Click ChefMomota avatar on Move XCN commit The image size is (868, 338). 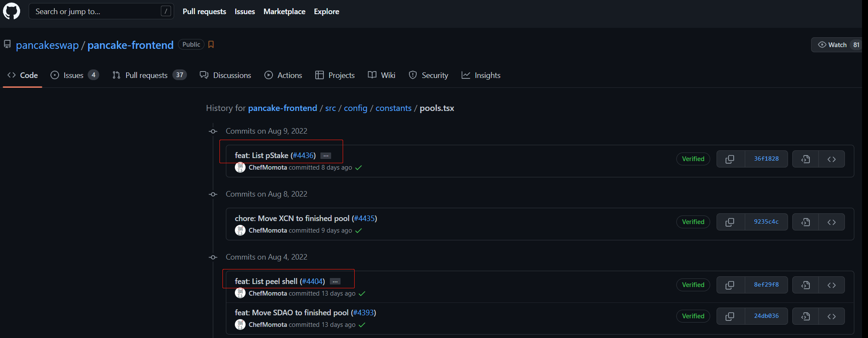pyautogui.click(x=240, y=230)
